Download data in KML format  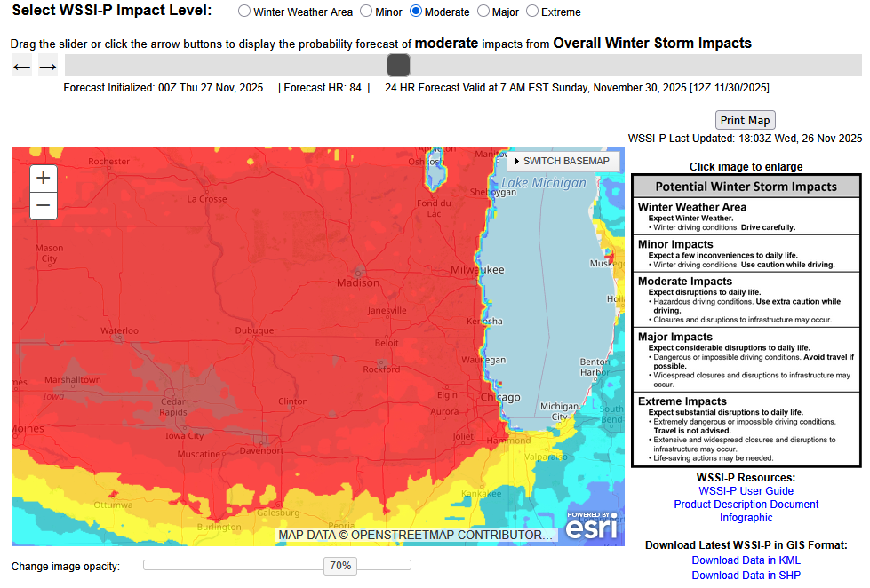coord(746,560)
